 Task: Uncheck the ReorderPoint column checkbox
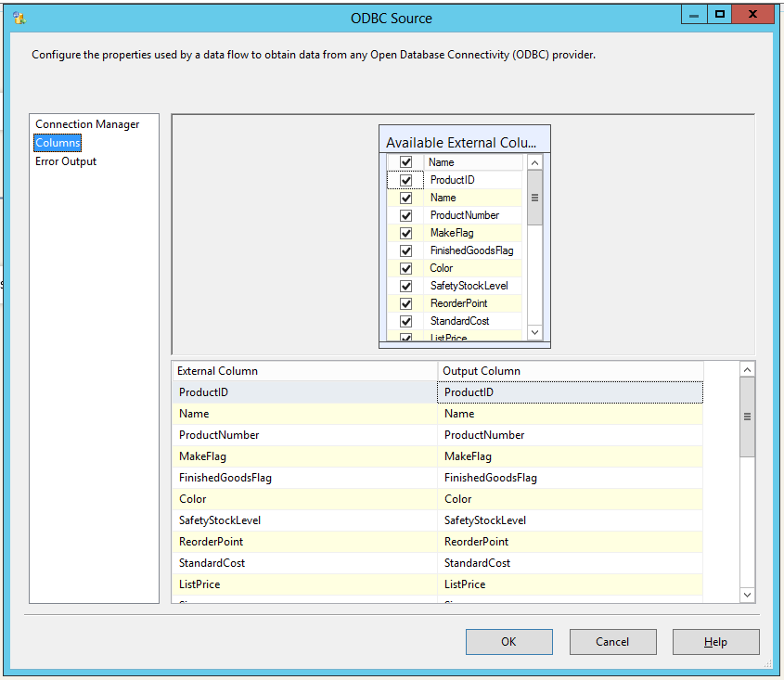[x=405, y=302]
